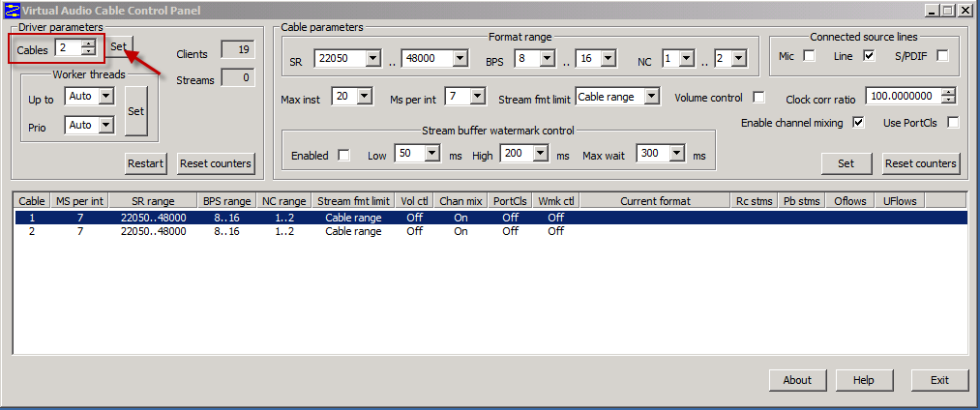Click the About button
980x410 pixels.
[x=797, y=380]
